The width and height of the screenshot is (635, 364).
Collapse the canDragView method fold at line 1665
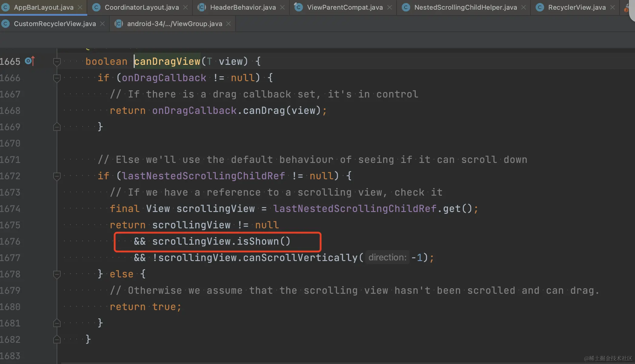(x=57, y=62)
